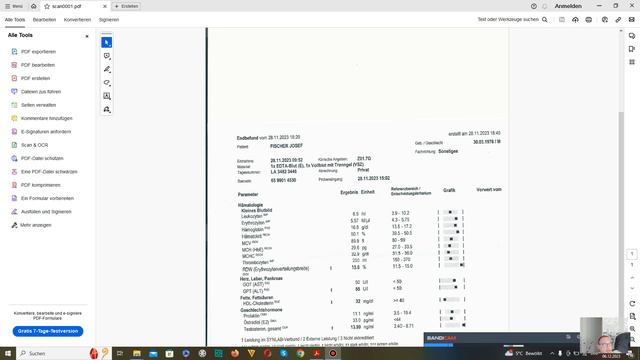
Task: Click the send by email icon
Action: click(631, 20)
